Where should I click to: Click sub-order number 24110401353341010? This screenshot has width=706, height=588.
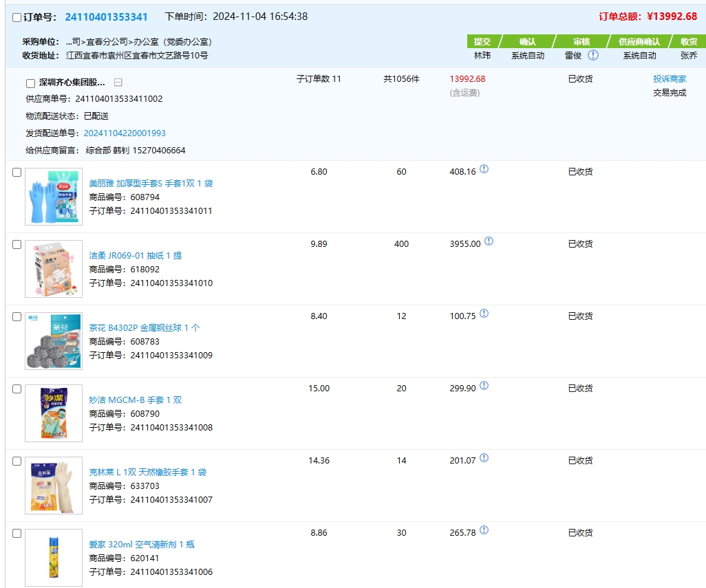(x=171, y=283)
